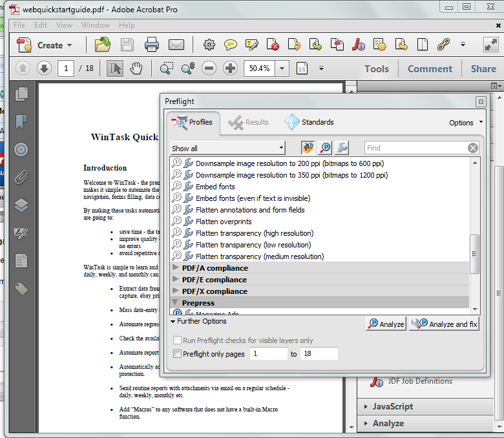Select the Marquee Zoom tool
The width and height of the screenshot is (504, 438).
pyautogui.click(x=167, y=68)
